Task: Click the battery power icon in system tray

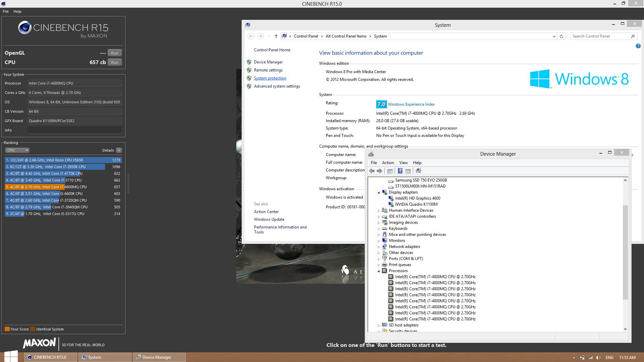Action: click(x=582, y=358)
